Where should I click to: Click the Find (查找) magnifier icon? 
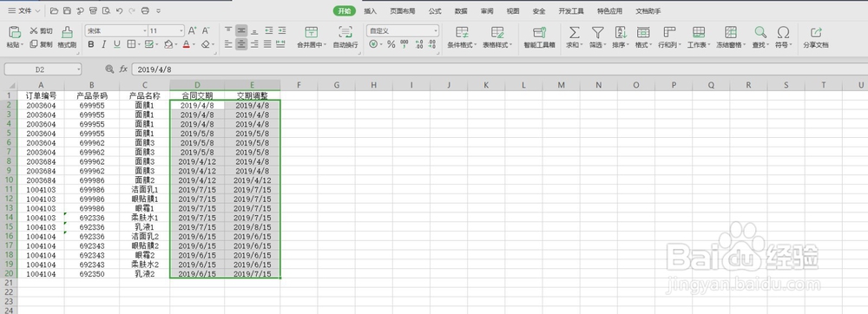[x=760, y=31]
